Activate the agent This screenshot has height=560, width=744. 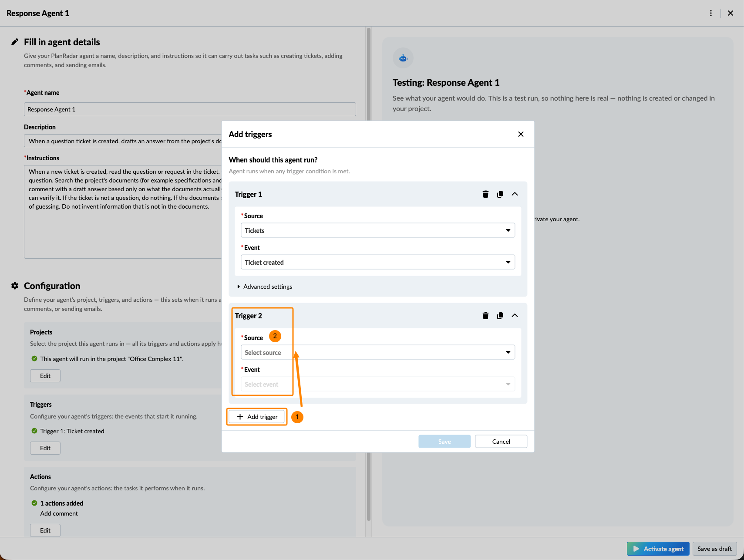click(x=658, y=549)
